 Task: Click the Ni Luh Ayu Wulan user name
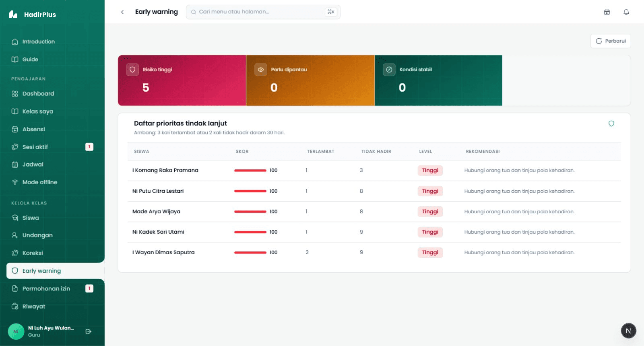click(x=51, y=328)
